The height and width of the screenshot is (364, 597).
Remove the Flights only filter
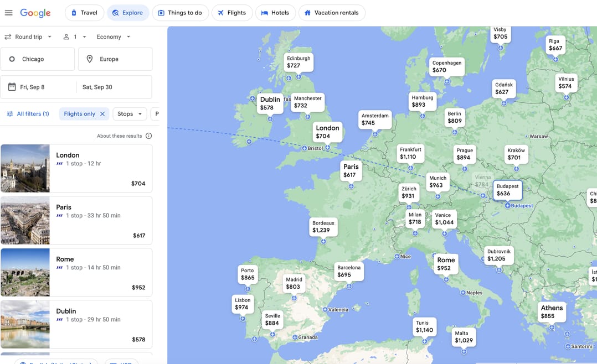[x=102, y=114]
